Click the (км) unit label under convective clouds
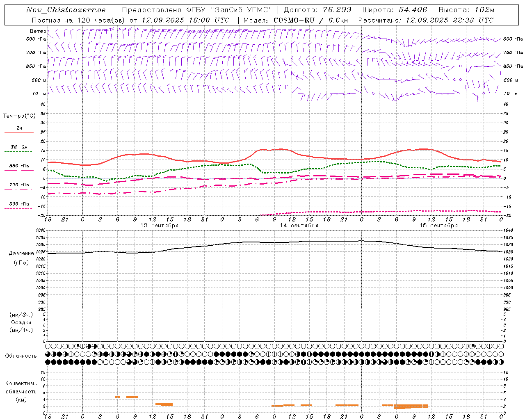This screenshot has height=420, width=525. 21,399
